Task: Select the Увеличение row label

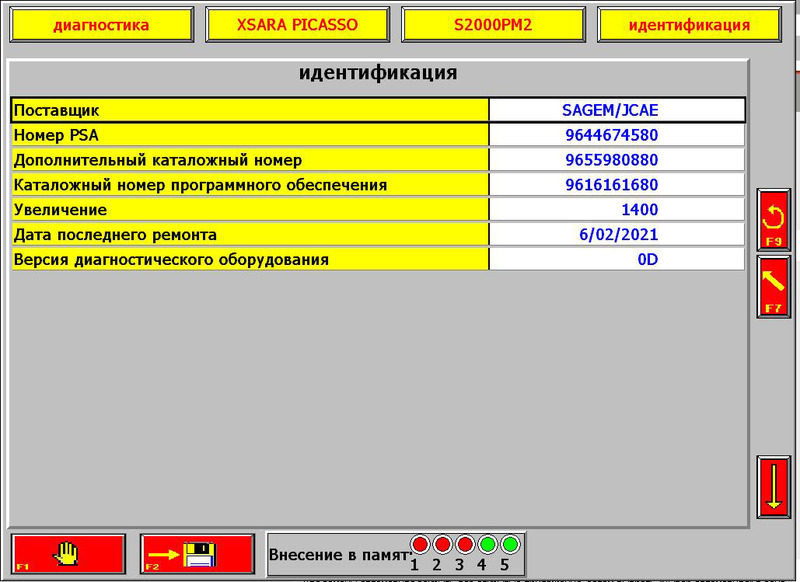Action: point(250,210)
